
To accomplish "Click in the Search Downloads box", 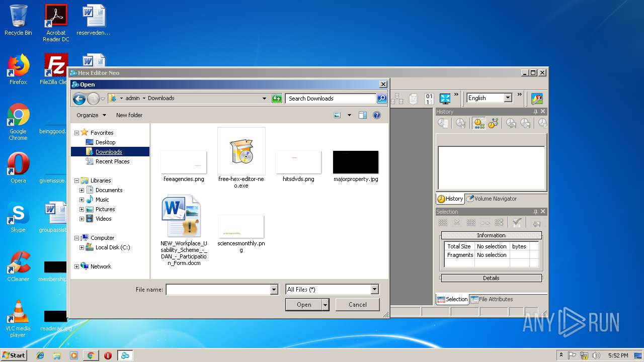I will (x=331, y=99).
